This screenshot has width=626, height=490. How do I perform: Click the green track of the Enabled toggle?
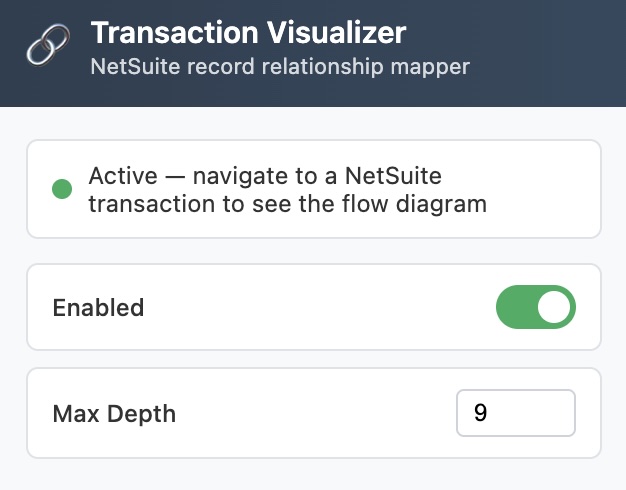515,307
